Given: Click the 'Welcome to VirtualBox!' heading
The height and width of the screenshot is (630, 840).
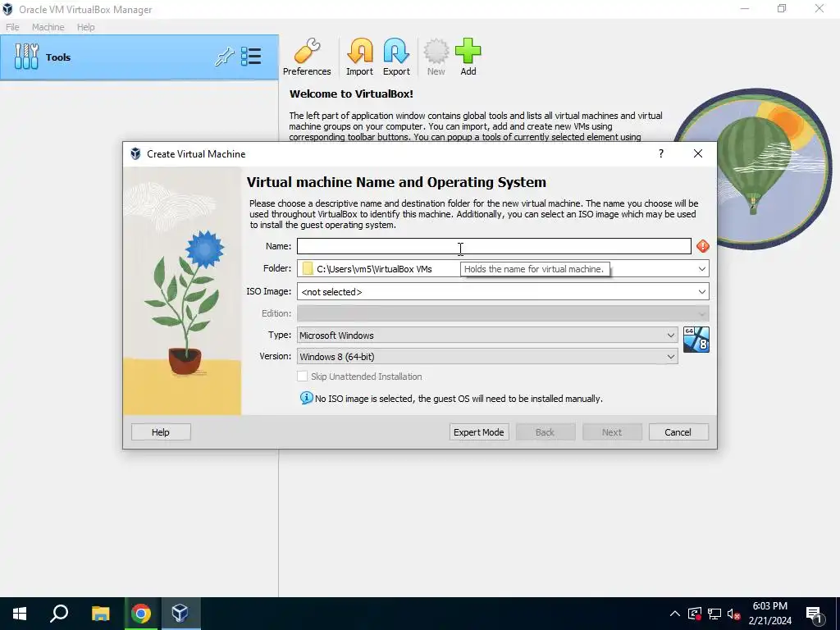Looking at the screenshot, I should click(x=351, y=94).
